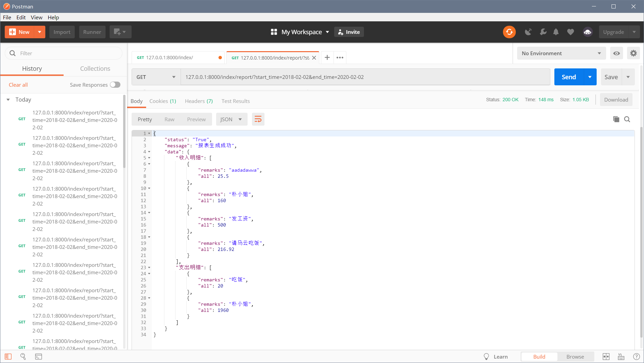
Task: Open the GET method dropdown
Action: (x=156, y=77)
